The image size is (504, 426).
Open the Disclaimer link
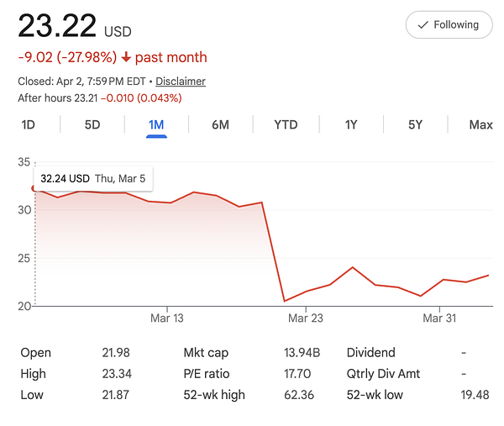click(x=181, y=82)
